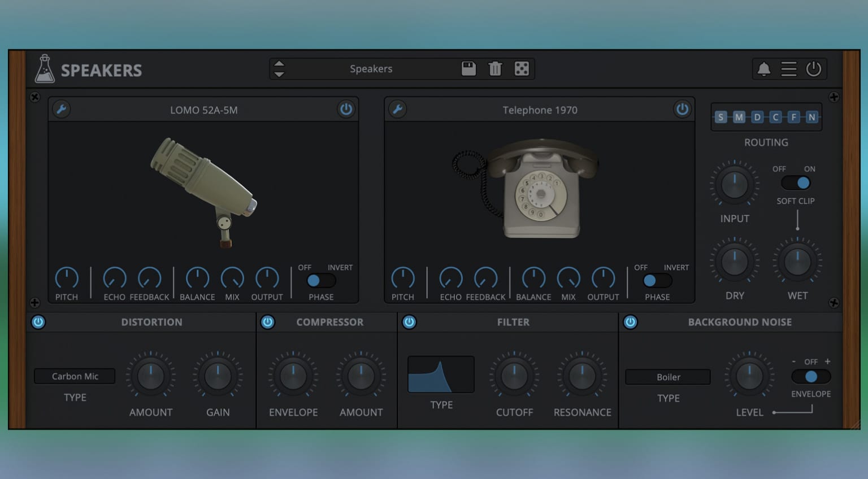This screenshot has height=479, width=868.
Task: Open LOMO 52A-5M settings with the wrench icon
Action: (61, 109)
